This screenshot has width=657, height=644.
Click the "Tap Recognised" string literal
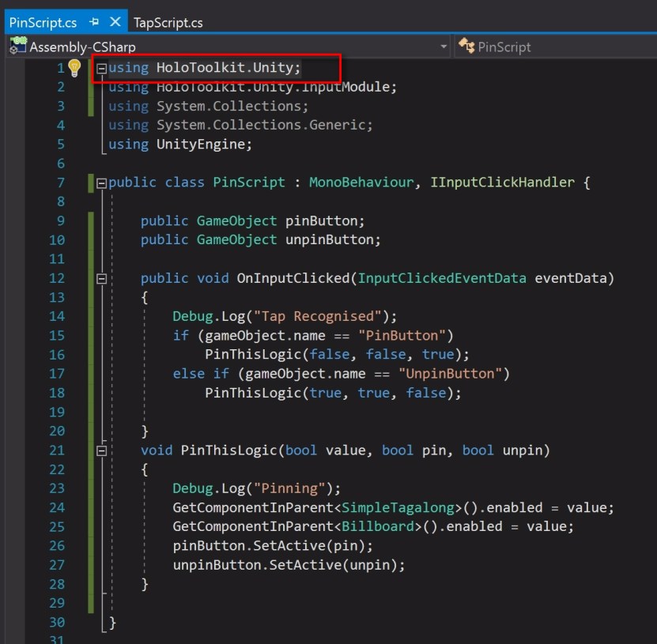[x=318, y=317]
